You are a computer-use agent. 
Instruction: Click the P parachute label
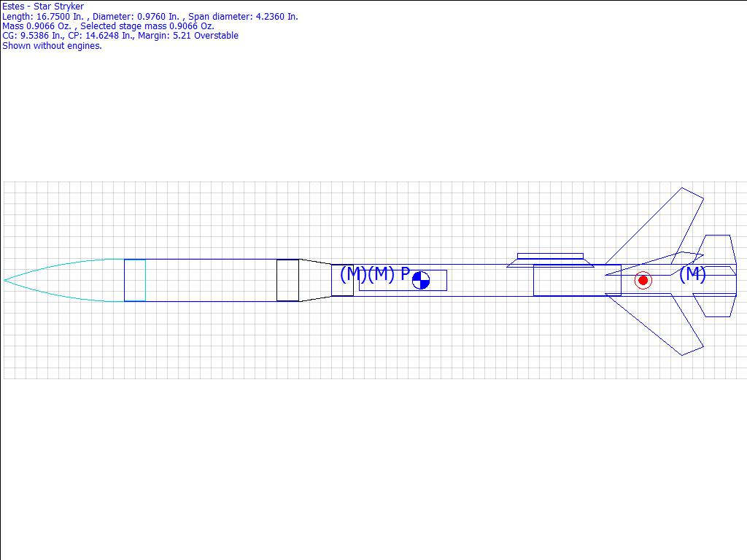point(406,273)
